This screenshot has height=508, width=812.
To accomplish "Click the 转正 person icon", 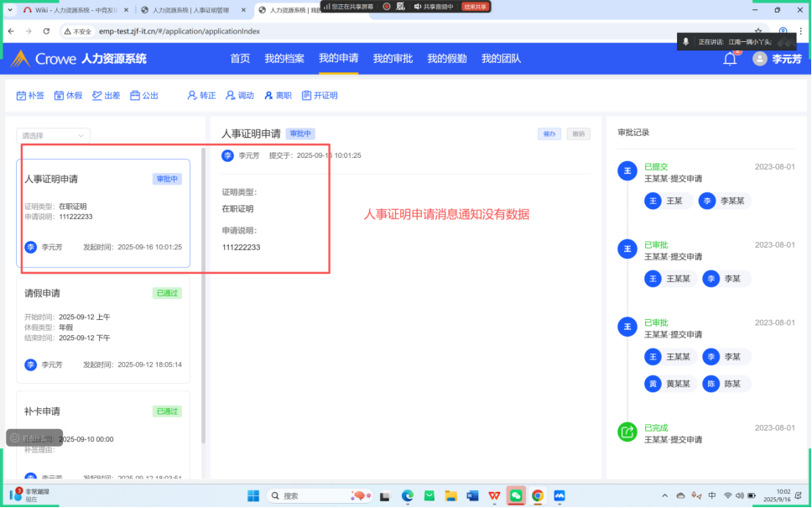I will tap(192, 96).
